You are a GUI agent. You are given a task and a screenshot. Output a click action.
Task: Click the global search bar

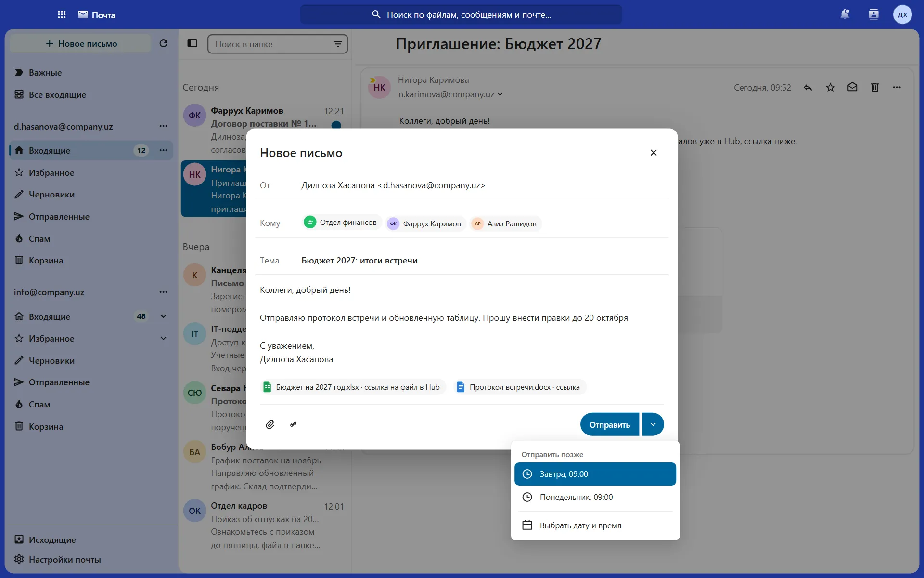(x=461, y=14)
